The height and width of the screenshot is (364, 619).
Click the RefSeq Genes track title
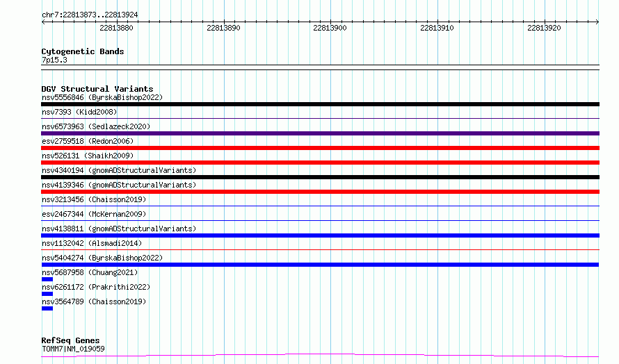pyautogui.click(x=70, y=340)
